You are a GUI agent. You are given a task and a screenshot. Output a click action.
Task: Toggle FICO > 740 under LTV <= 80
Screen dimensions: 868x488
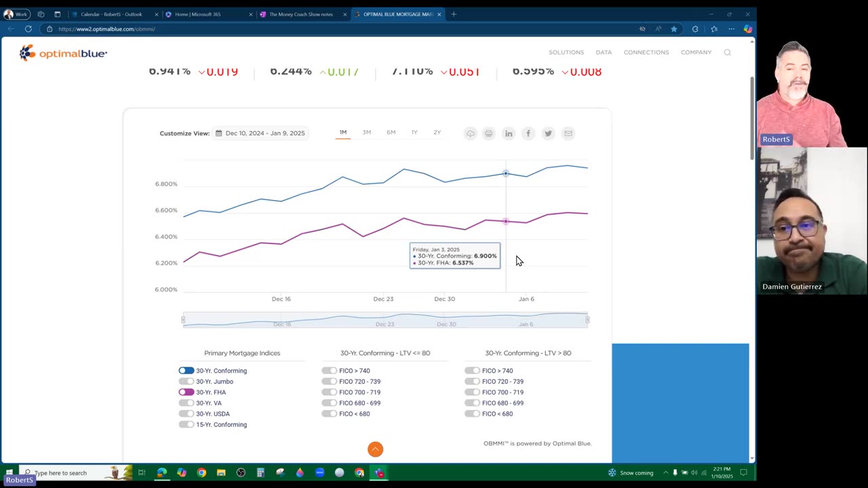[x=329, y=371]
